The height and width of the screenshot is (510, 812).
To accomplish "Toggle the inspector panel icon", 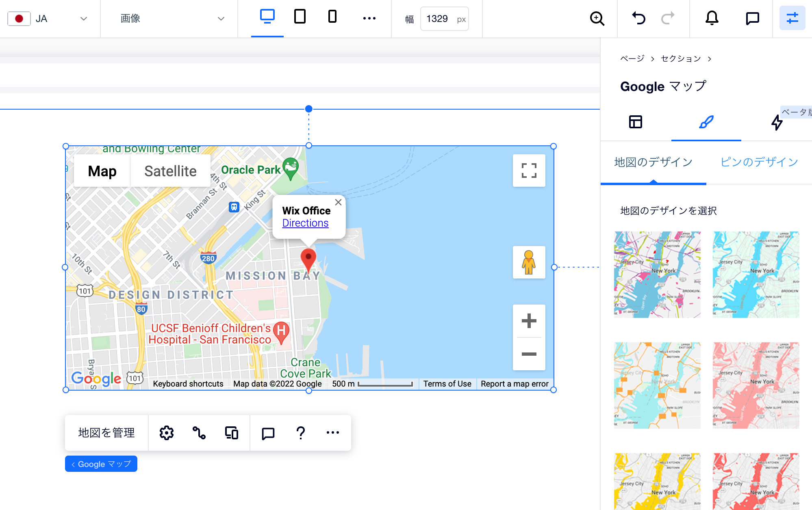I will [792, 18].
